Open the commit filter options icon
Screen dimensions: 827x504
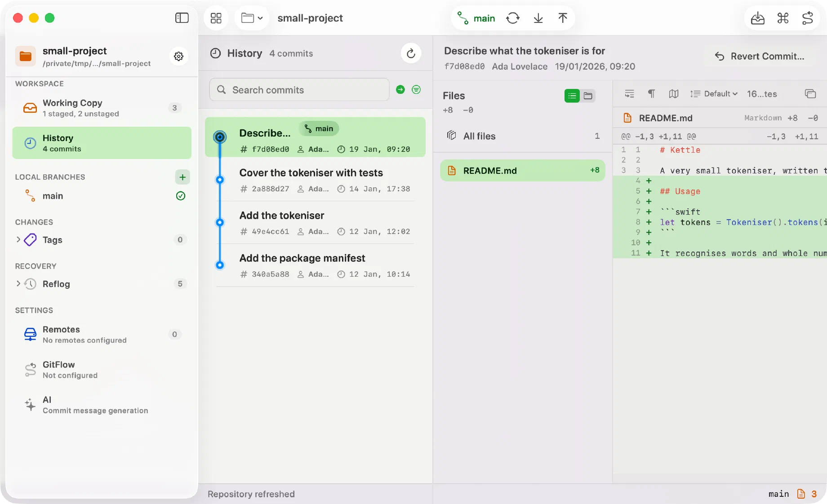click(x=416, y=89)
